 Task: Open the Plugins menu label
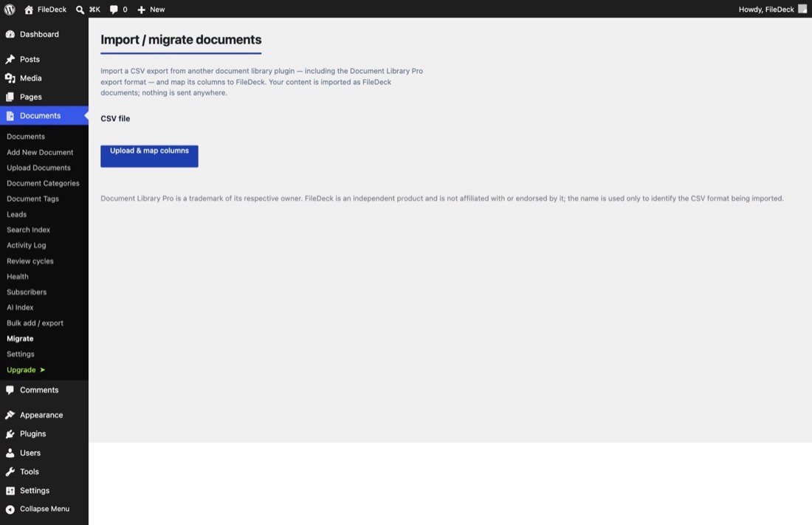(x=32, y=433)
